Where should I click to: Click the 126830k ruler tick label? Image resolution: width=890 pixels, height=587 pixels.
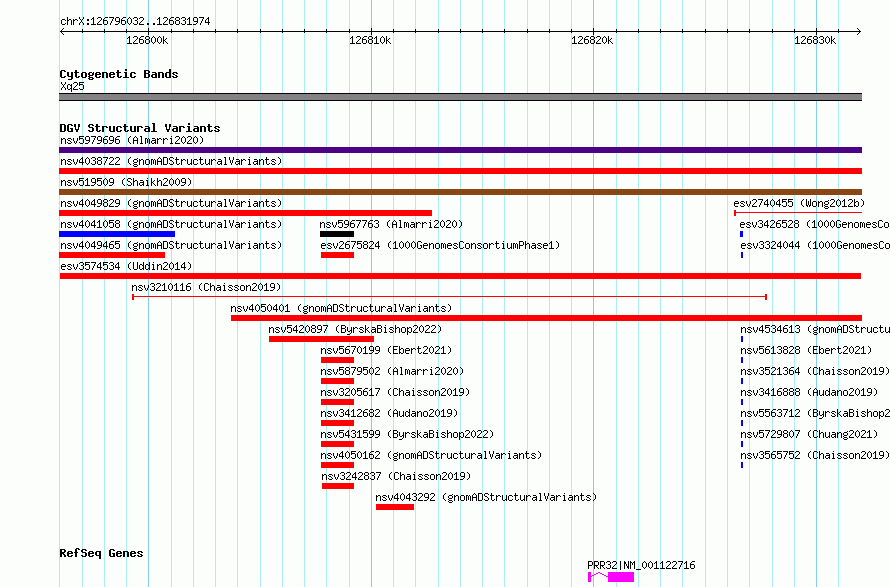coord(815,40)
